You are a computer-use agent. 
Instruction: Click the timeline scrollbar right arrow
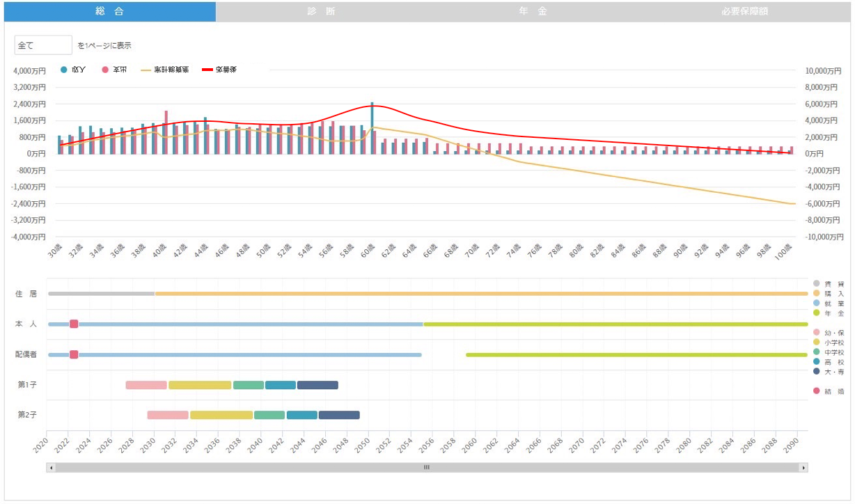(803, 468)
